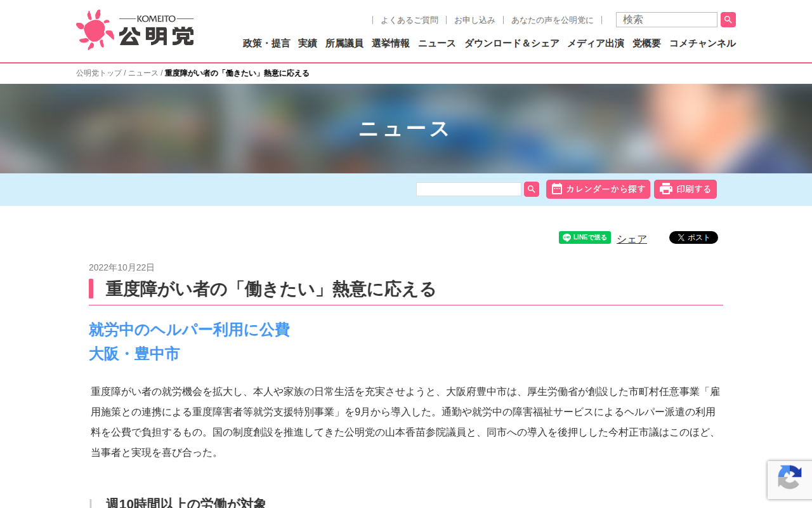Viewport: 812px width, 508px height.
Task: Open メディア出演 menu item
Action: (x=596, y=43)
